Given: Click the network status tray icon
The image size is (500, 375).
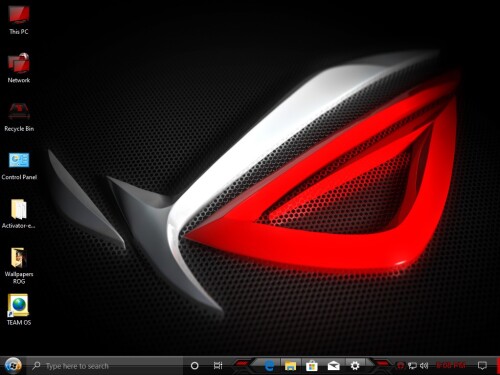Looking at the screenshot, I should pos(412,366).
